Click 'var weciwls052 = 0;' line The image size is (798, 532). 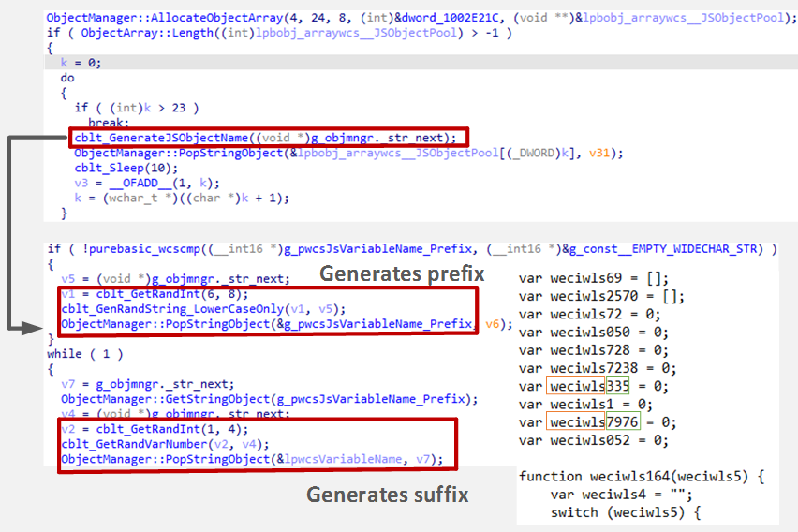click(x=594, y=440)
